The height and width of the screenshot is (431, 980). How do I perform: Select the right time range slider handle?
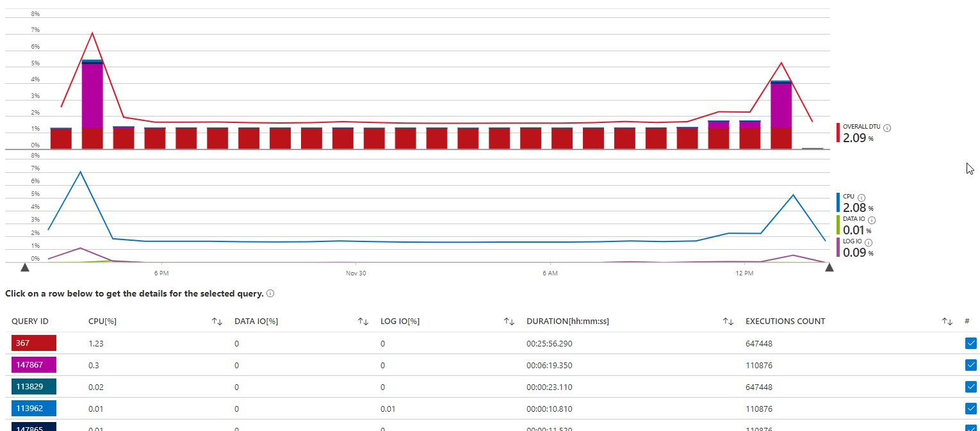[829, 267]
